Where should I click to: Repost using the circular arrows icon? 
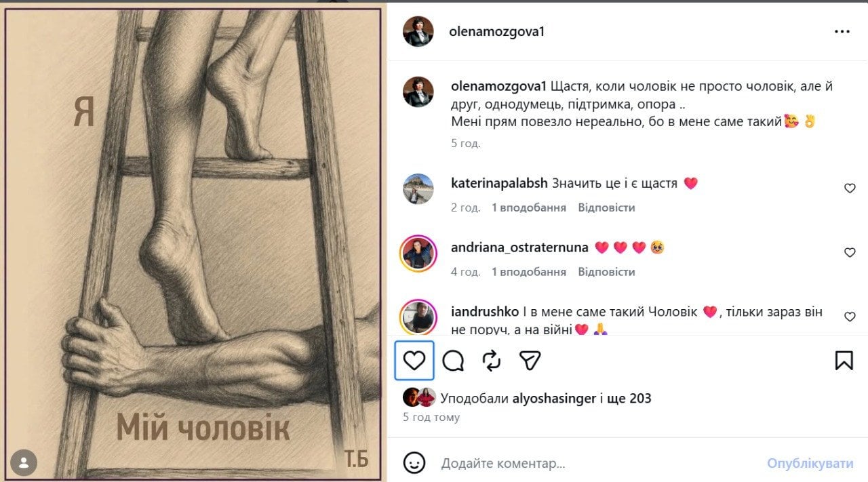492,361
